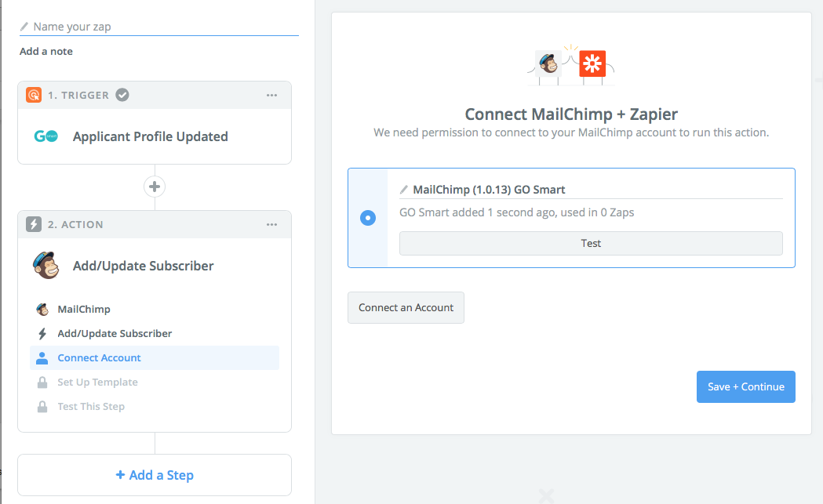Click the 1. TRIGGER header label
Image resolution: width=823 pixels, height=504 pixels.
pyautogui.click(x=78, y=96)
